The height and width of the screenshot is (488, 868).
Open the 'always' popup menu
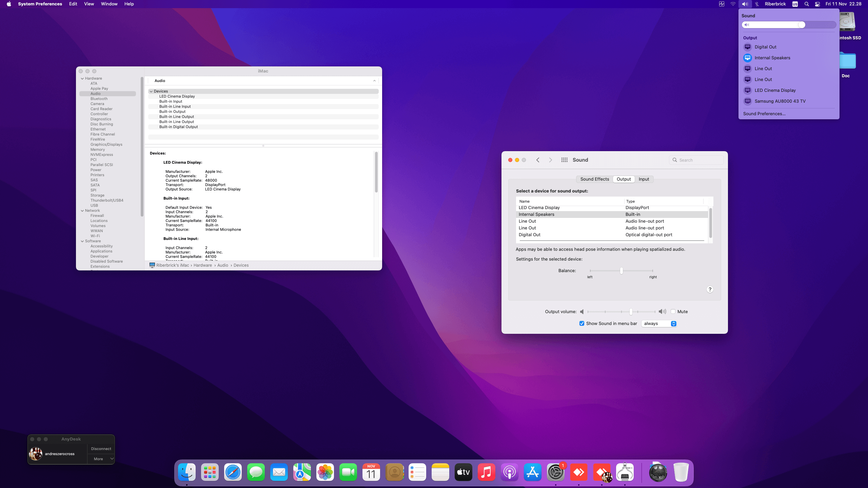[659, 324]
